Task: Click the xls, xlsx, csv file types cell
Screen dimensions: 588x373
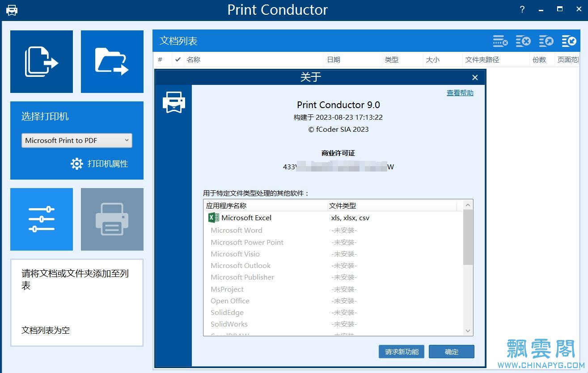Action: tap(350, 218)
